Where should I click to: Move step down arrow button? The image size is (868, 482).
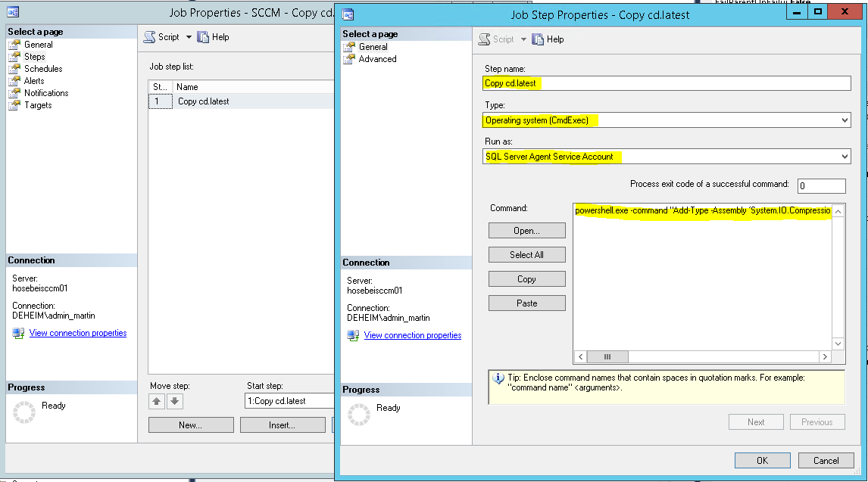pos(174,401)
